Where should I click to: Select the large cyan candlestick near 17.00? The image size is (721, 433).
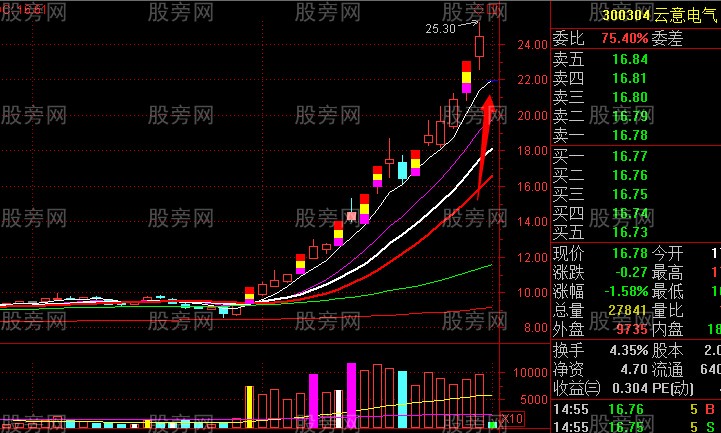(x=402, y=170)
